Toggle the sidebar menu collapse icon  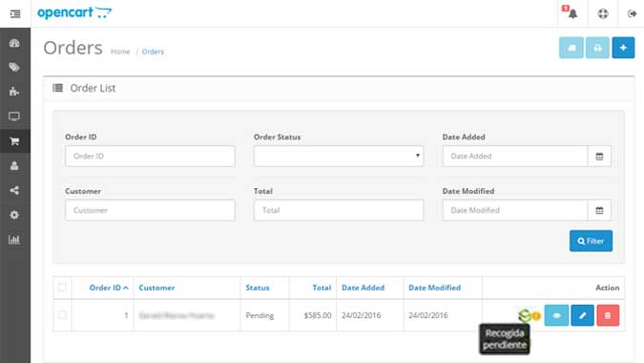tap(15, 14)
